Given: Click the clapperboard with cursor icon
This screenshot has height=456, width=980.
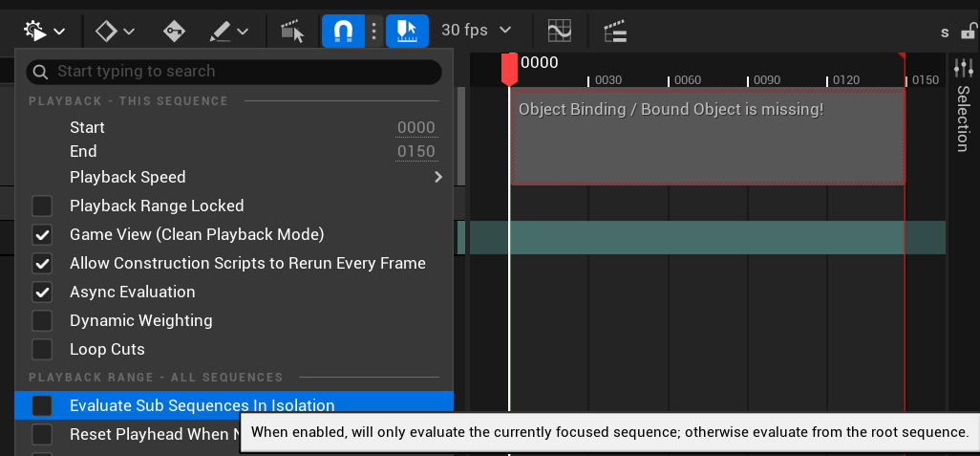Looking at the screenshot, I should [x=292, y=31].
